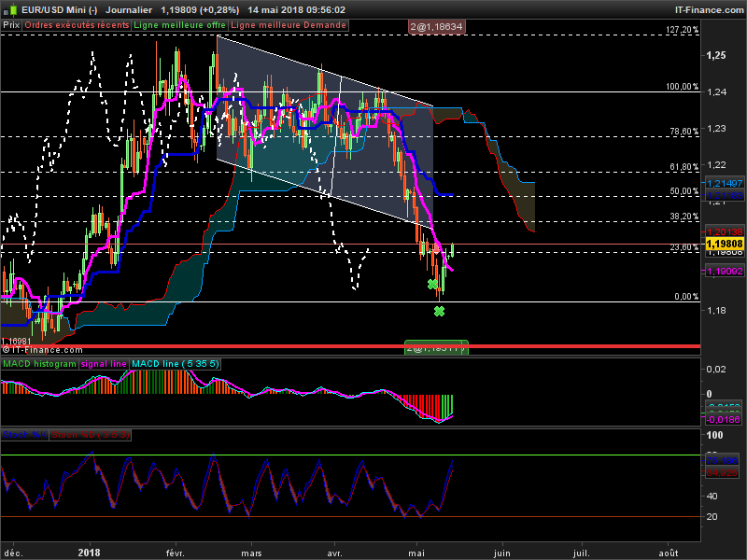Select the Ligne meilleure offre legend label
747x560 pixels.
(x=179, y=25)
